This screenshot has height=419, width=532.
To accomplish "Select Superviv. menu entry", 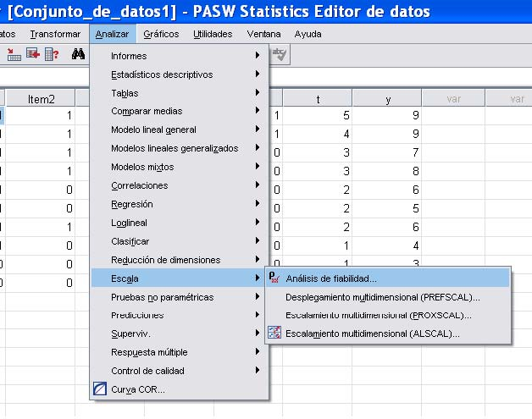I will (180, 334).
